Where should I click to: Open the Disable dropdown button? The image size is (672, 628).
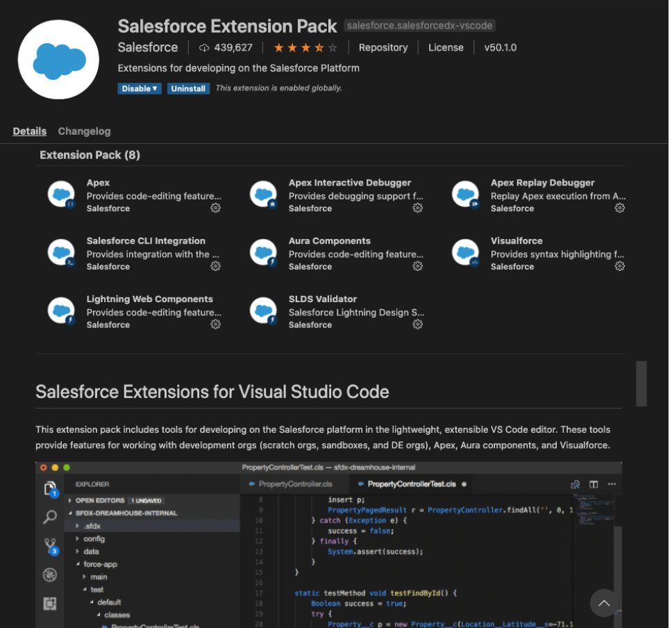(x=140, y=88)
